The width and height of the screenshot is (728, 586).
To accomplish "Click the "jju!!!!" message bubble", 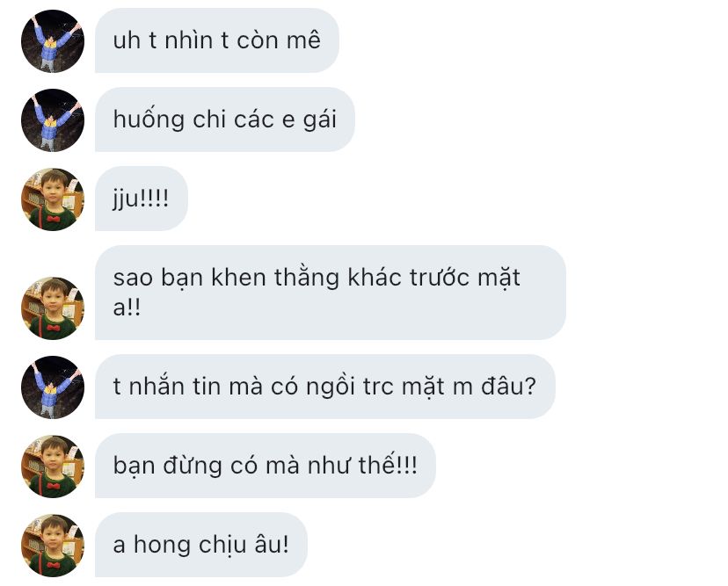I will pyautogui.click(x=142, y=199).
